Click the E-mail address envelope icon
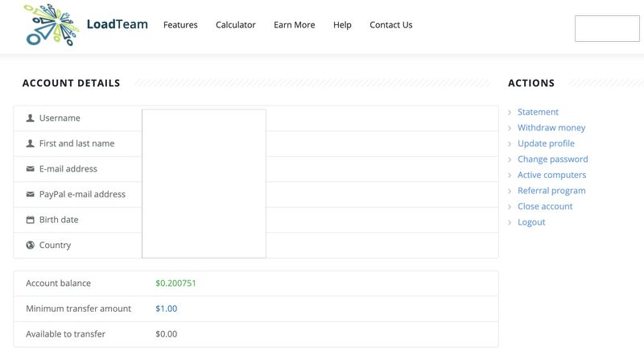The image size is (644, 360). pos(31,169)
